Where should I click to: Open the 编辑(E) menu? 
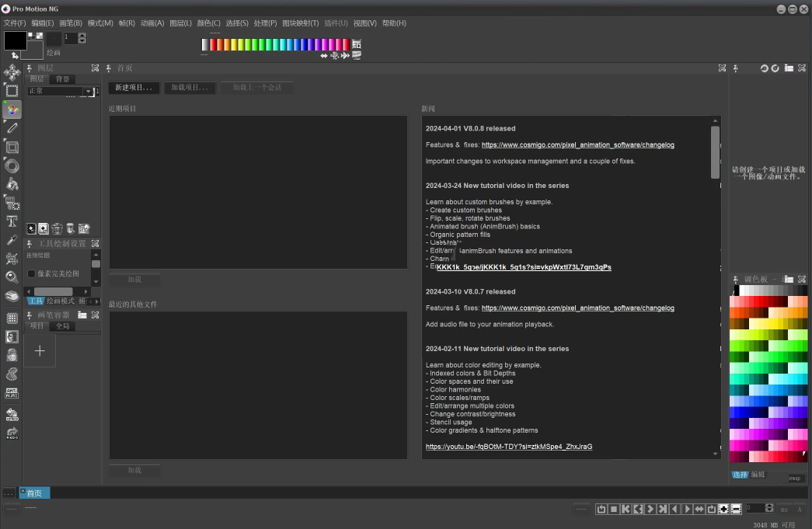point(43,23)
